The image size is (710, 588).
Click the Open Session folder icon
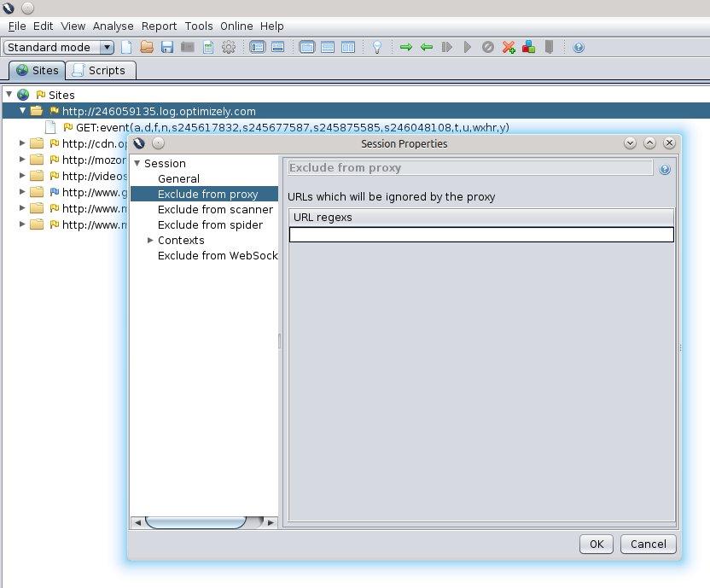[147, 48]
